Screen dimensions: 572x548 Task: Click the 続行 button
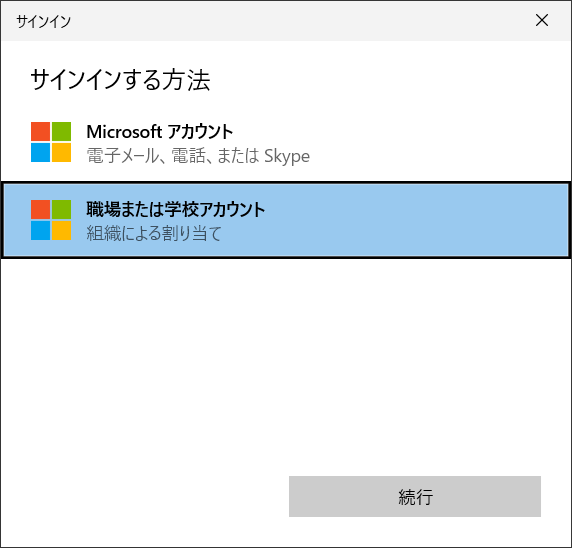click(415, 496)
